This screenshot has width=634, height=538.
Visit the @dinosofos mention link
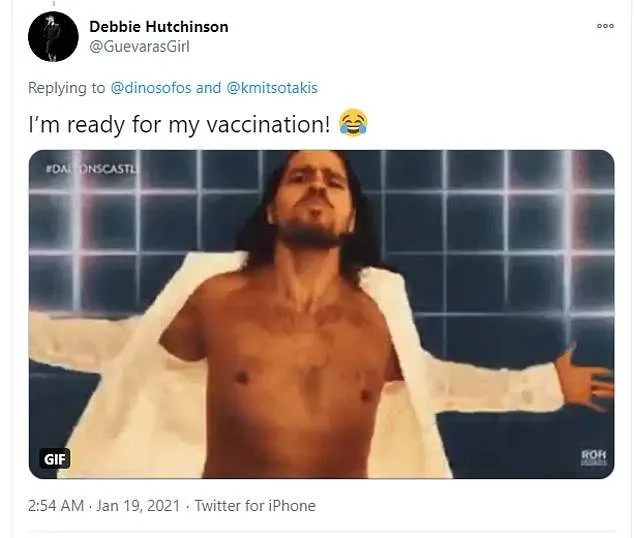[x=151, y=88]
